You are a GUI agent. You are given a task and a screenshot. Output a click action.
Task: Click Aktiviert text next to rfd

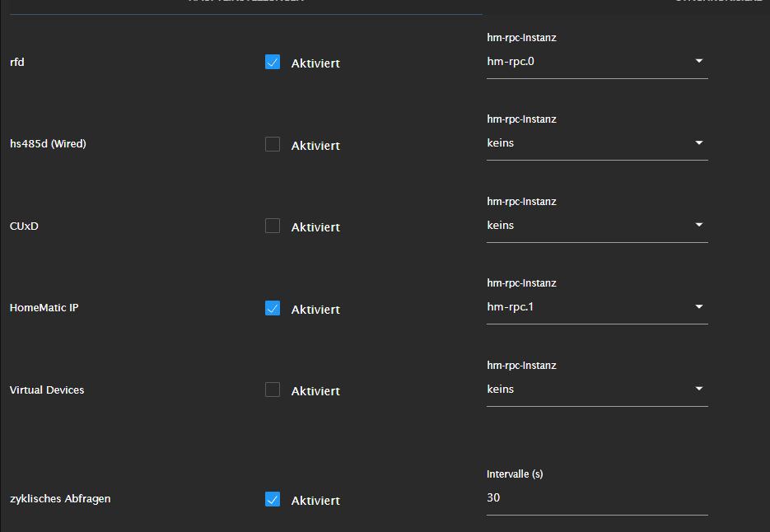click(x=315, y=63)
